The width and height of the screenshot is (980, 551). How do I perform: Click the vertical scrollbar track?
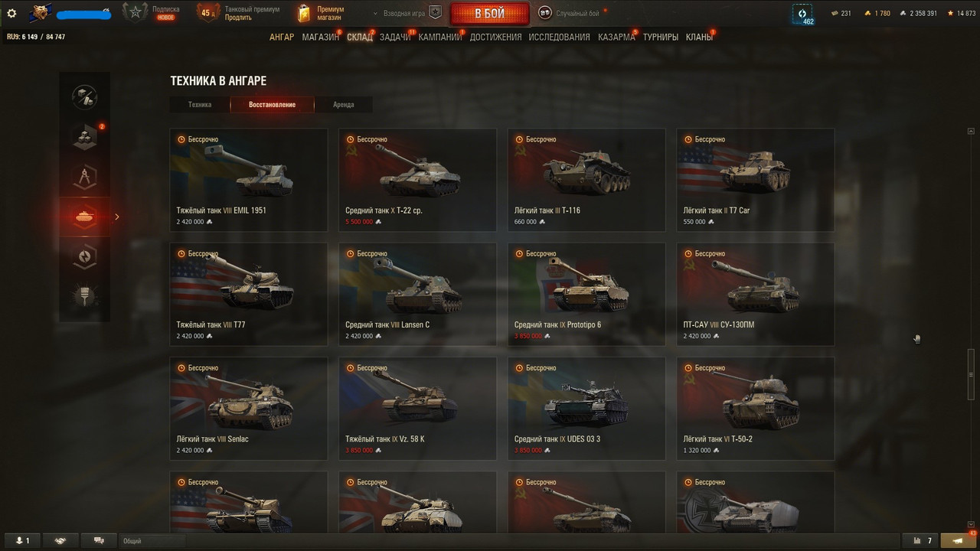[x=972, y=329]
